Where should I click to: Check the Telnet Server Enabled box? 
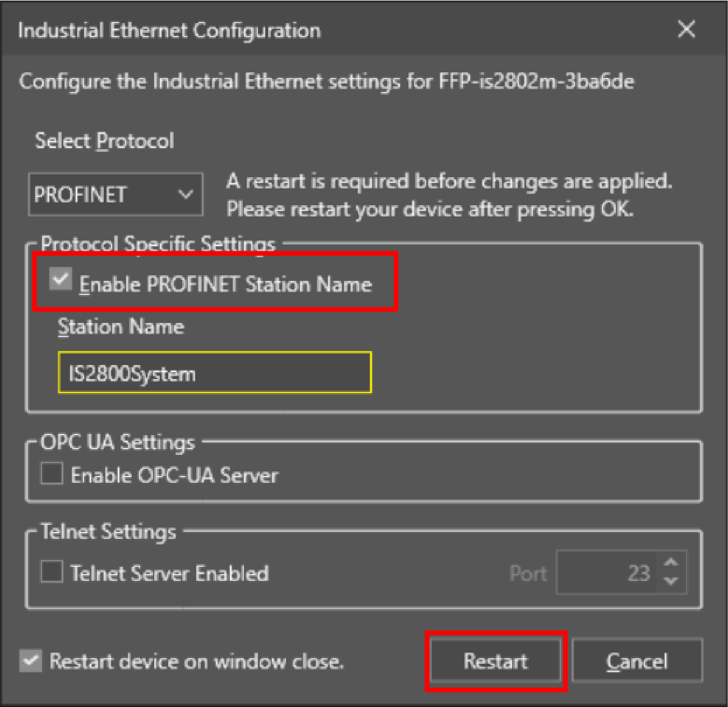(x=52, y=572)
